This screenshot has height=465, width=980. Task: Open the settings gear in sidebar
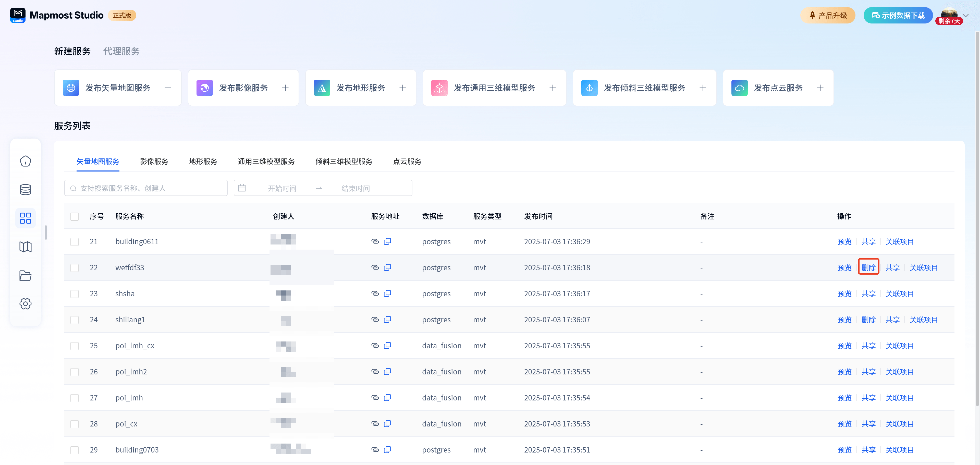pos(26,304)
